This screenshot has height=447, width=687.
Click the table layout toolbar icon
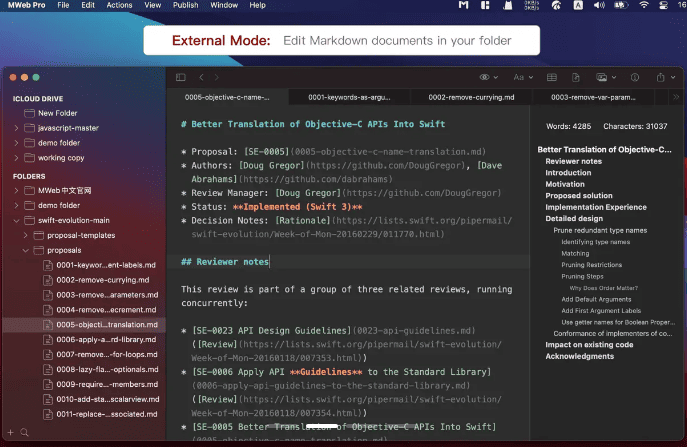point(552,78)
